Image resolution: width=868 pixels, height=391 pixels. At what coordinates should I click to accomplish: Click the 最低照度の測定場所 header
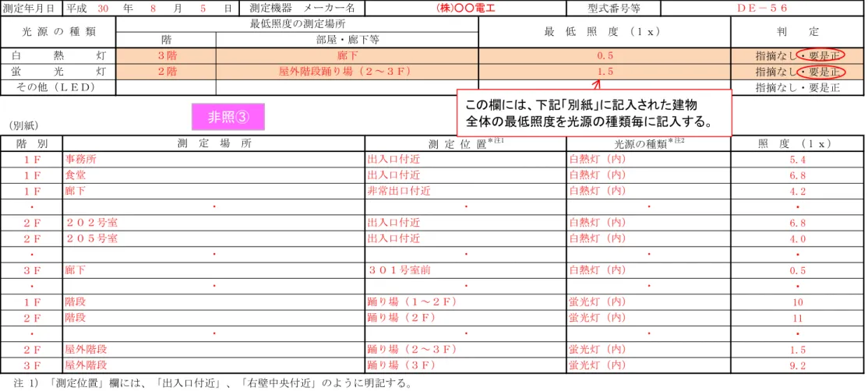click(298, 24)
